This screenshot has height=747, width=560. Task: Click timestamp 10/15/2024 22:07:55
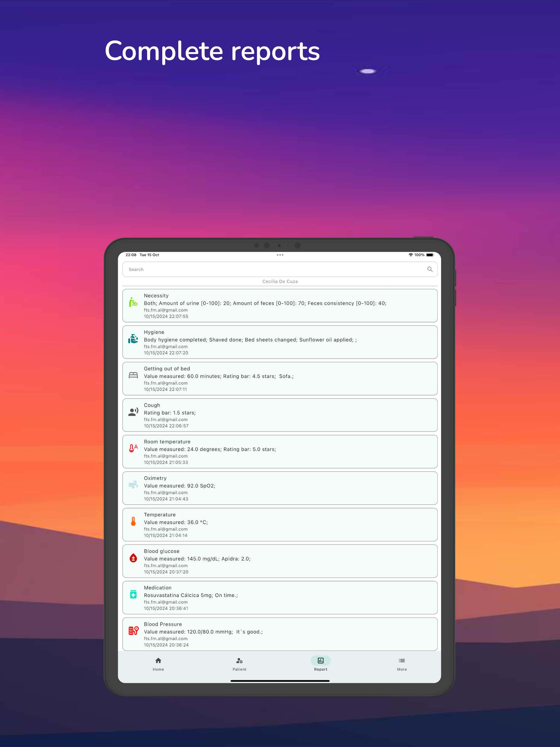(x=166, y=316)
